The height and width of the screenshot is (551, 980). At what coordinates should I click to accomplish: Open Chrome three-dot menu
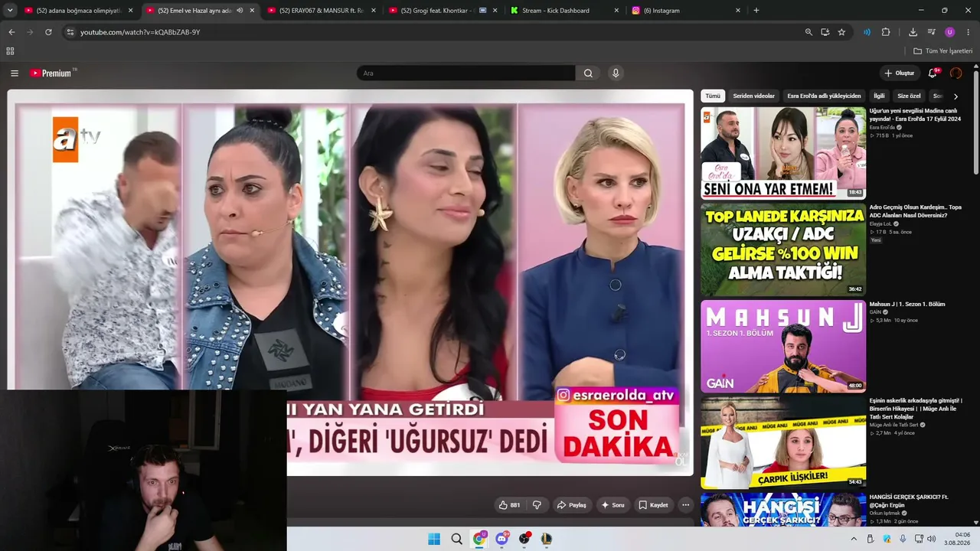969,32
